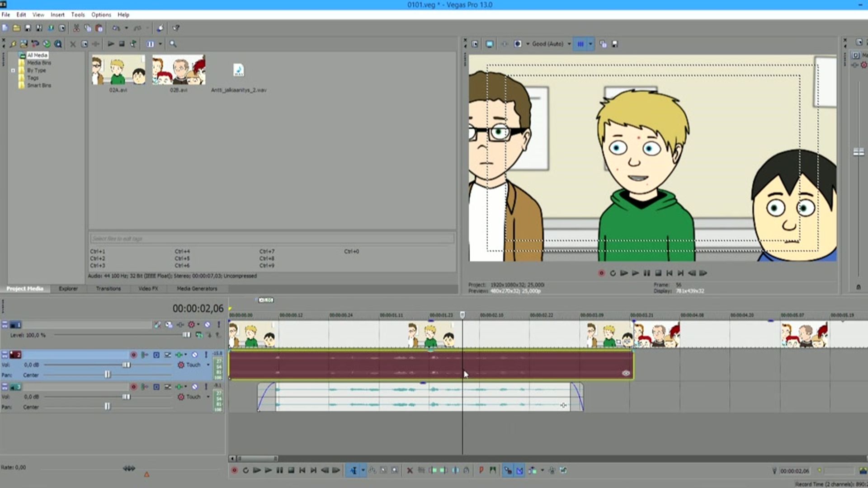Switch to the Video FX tab
This screenshot has width=868, height=488.
(148, 288)
